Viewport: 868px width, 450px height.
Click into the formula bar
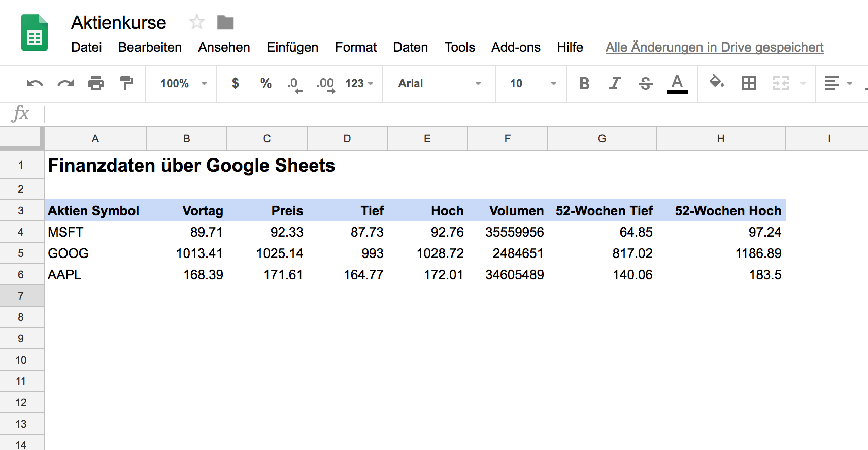456,114
